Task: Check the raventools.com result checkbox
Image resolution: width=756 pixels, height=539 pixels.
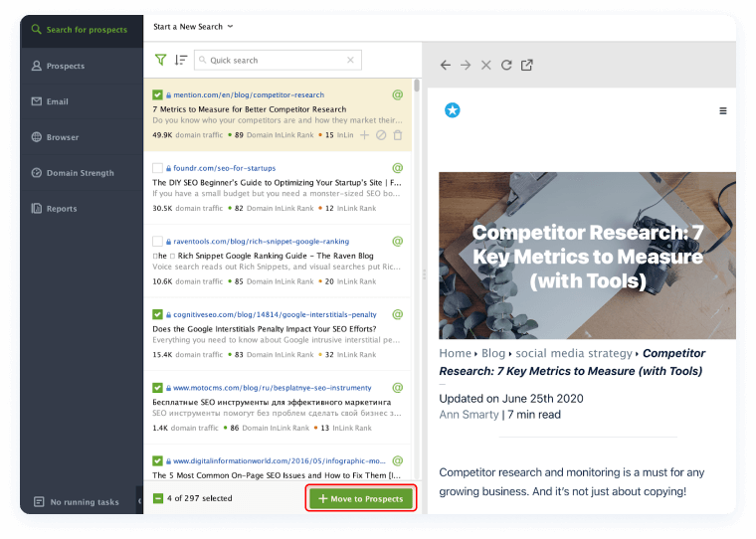Action: [x=157, y=241]
